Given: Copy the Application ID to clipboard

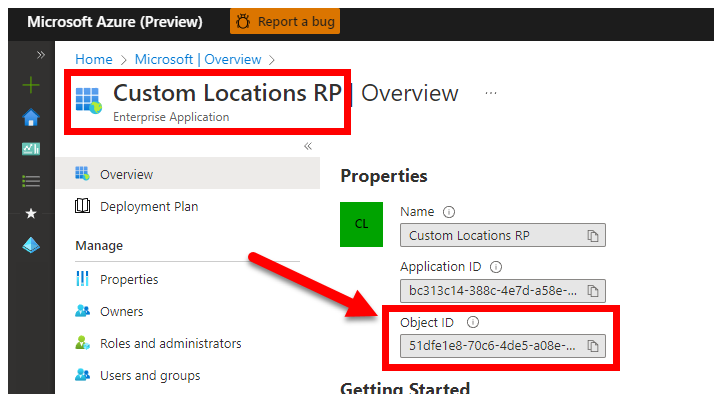Looking at the screenshot, I should 593,291.
